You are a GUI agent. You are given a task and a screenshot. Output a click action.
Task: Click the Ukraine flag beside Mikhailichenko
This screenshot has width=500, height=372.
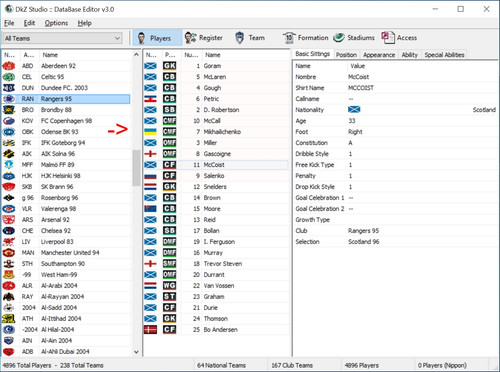point(150,132)
